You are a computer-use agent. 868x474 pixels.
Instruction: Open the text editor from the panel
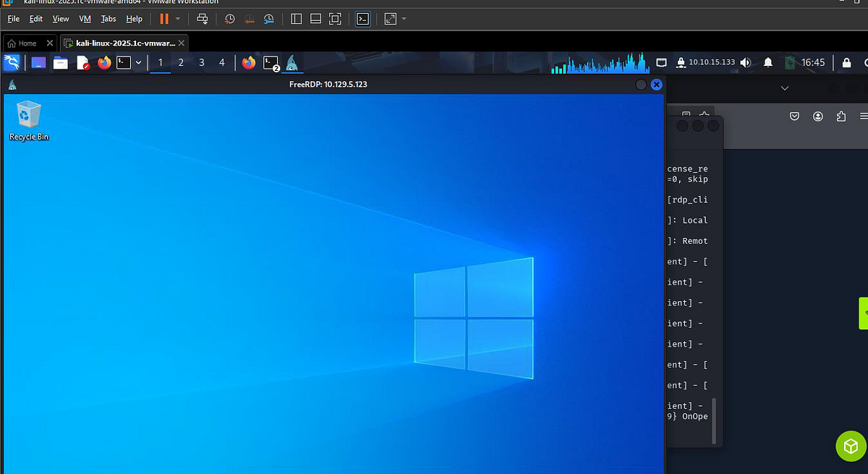[81, 63]
